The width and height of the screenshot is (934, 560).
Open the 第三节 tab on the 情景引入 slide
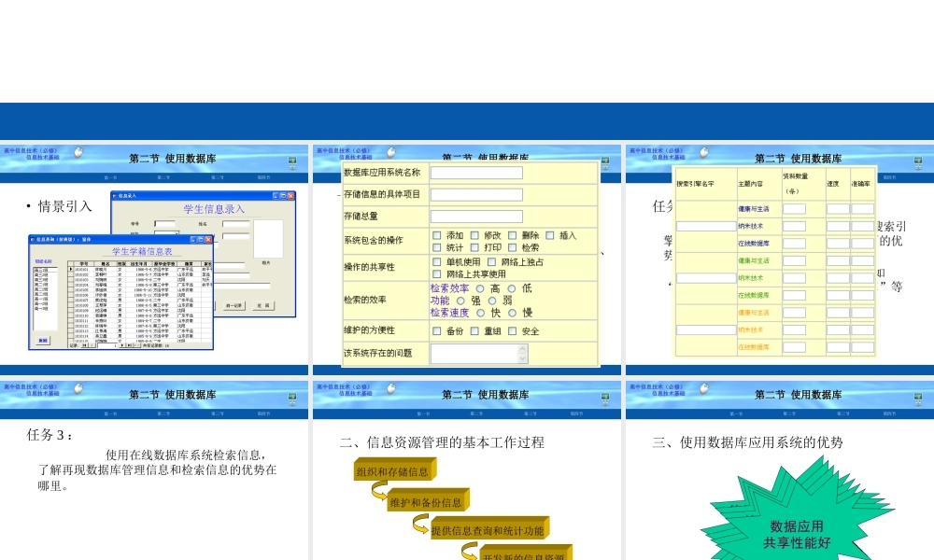coord(217,177)
